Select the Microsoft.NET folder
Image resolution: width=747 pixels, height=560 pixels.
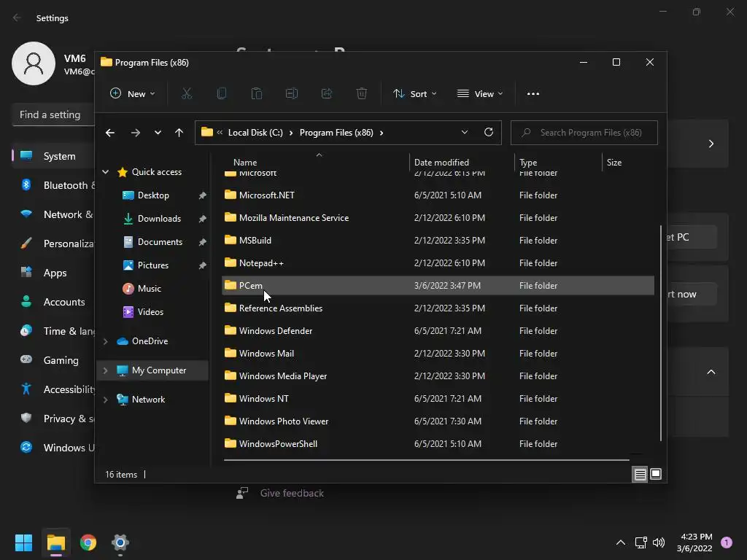click(x=438, y=195)
